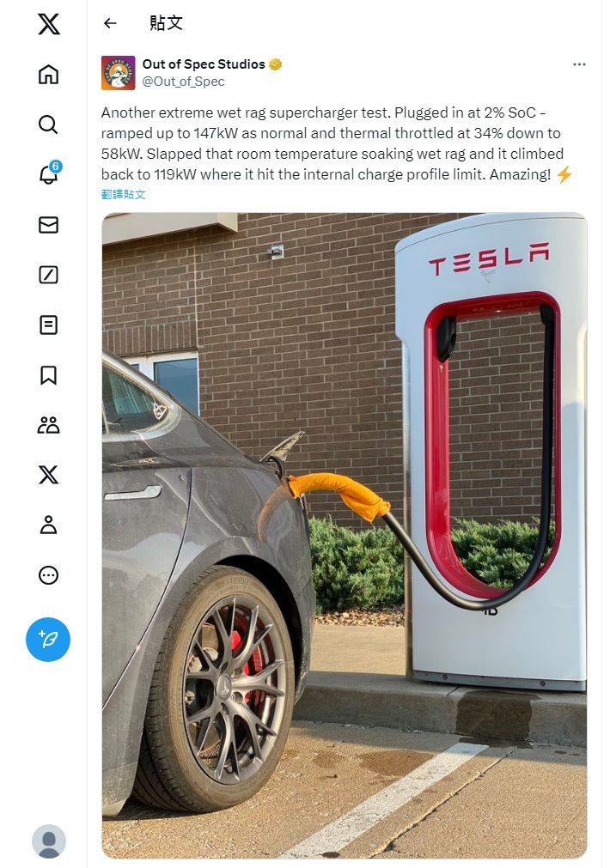The image size is (610, 868).
Task: Open Explore search magnifier icon
Action: coord(48,124)
